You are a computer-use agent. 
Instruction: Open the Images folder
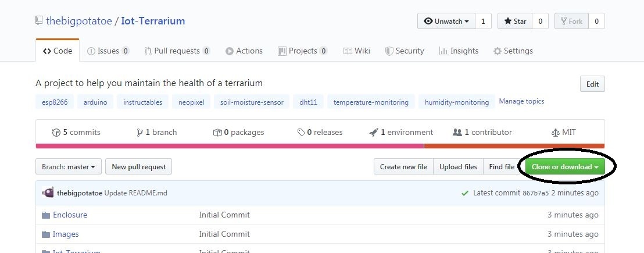click(x=66, y=234)
